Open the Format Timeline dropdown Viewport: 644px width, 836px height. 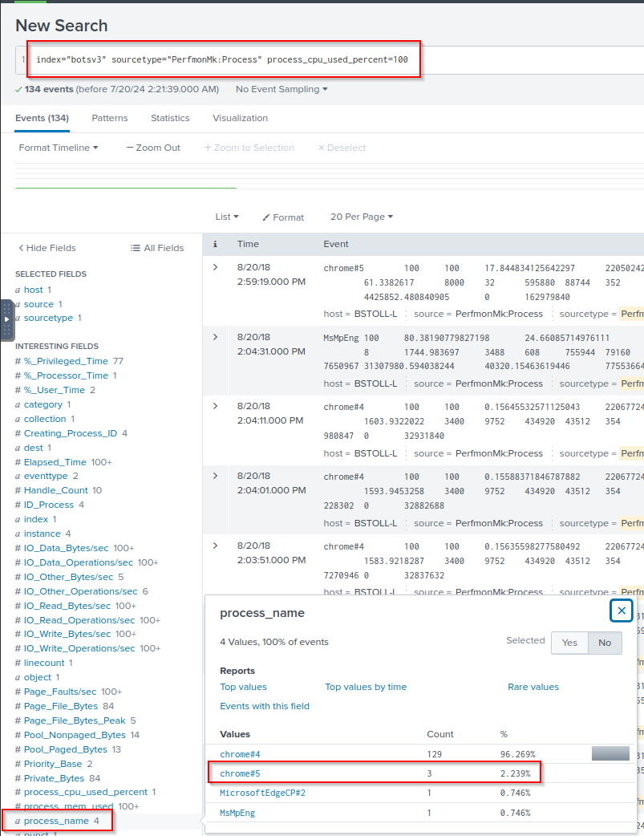59,148
